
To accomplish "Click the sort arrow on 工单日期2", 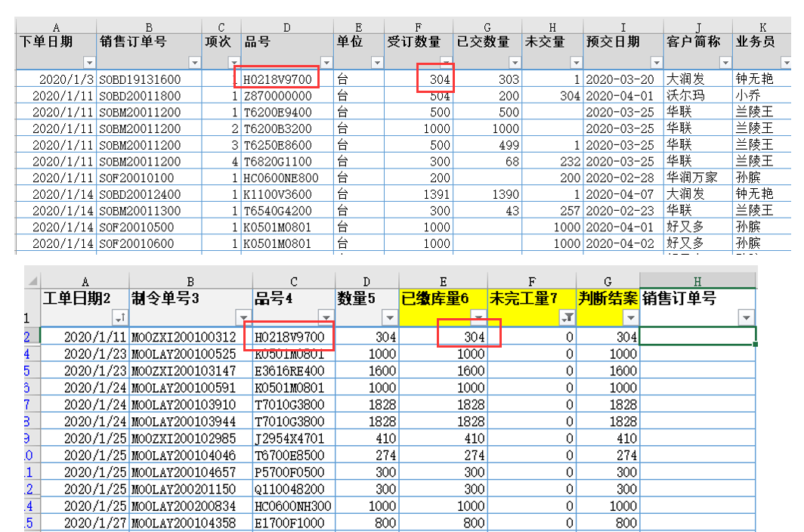I will pyautogui.click(x=120, y=317).
